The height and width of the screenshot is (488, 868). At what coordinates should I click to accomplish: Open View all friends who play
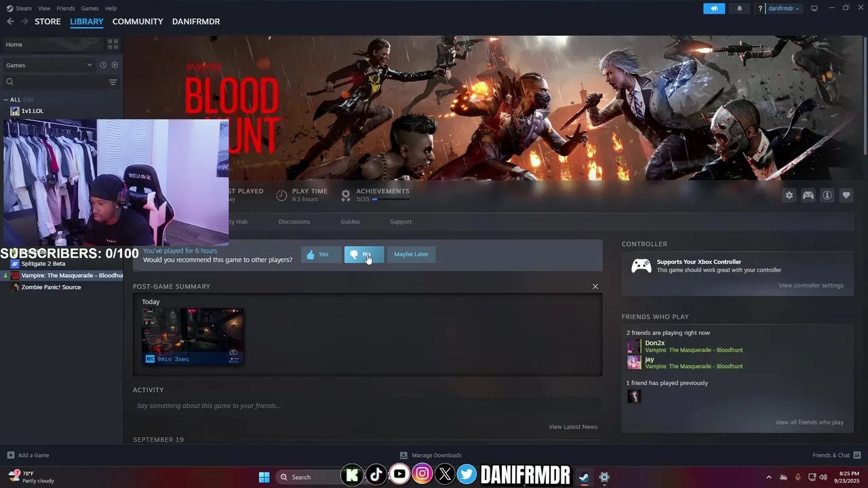[x=810, y=422]
